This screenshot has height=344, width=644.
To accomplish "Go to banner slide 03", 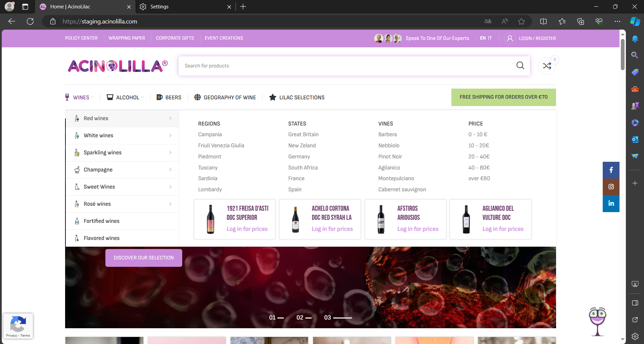I will [x=338, y=317].
